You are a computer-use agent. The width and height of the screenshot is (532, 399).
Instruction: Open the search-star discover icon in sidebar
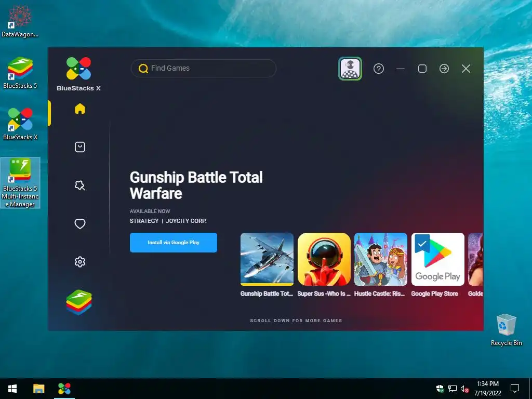point(79,185)
